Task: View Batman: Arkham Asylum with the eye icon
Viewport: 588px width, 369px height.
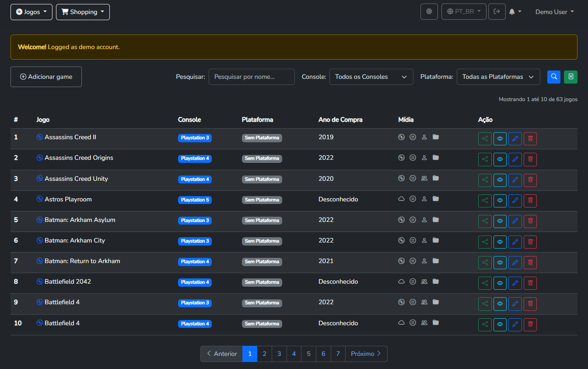Action: tap(500, 221)
